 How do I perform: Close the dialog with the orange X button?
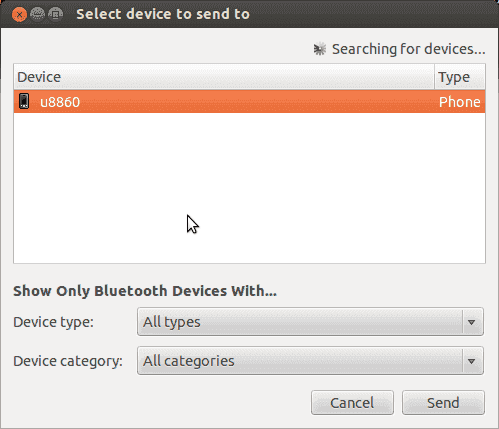(19, 14)
